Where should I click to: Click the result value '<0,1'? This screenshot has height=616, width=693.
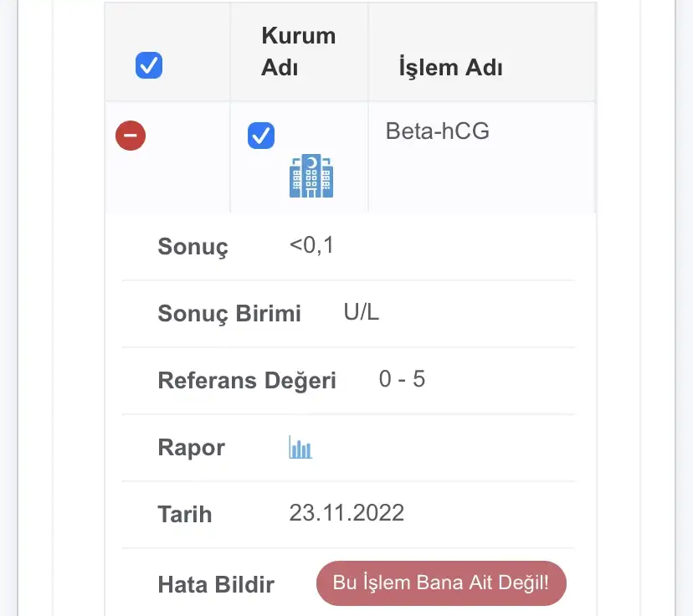click(x=311, y=245)
